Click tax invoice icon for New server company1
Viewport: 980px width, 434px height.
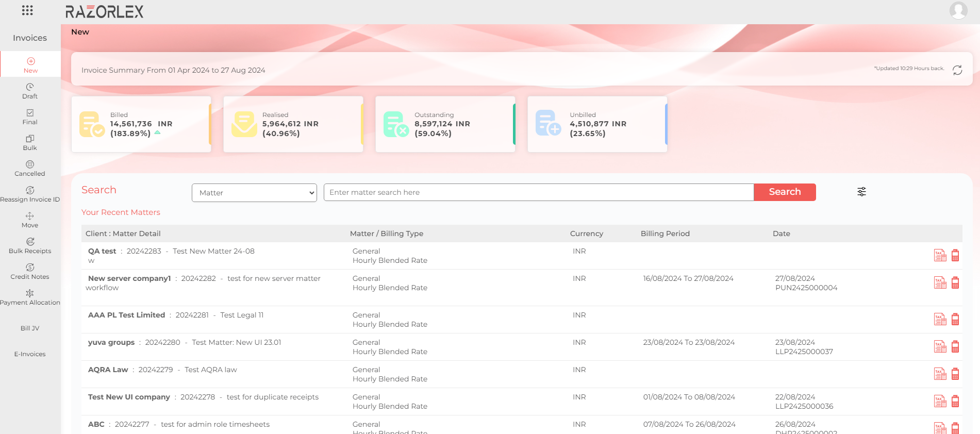tap(940, 282)
